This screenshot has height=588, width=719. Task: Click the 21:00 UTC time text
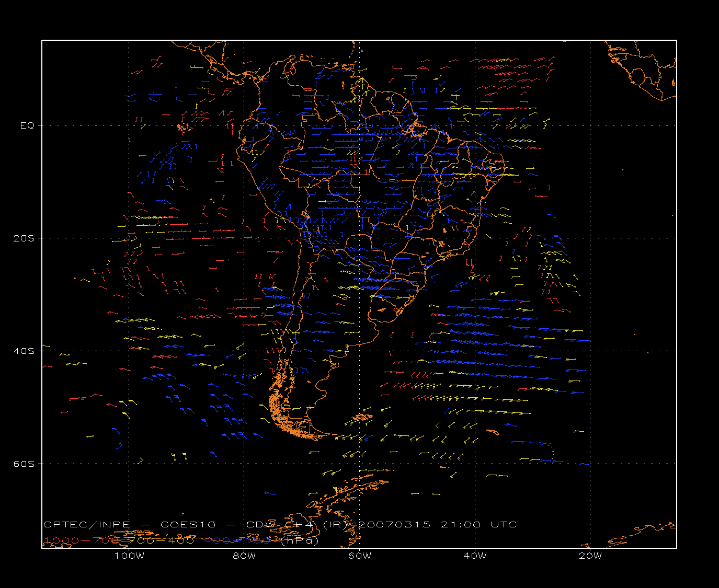(478, 525)
